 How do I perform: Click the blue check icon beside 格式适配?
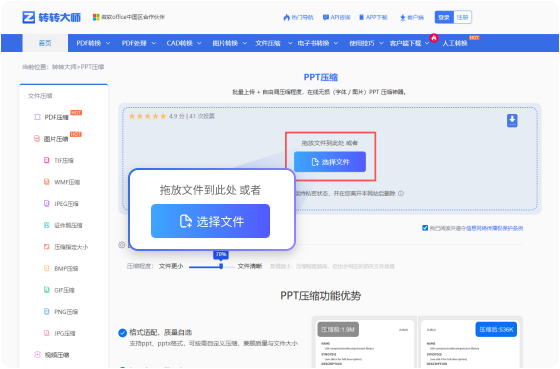[122, 333]
